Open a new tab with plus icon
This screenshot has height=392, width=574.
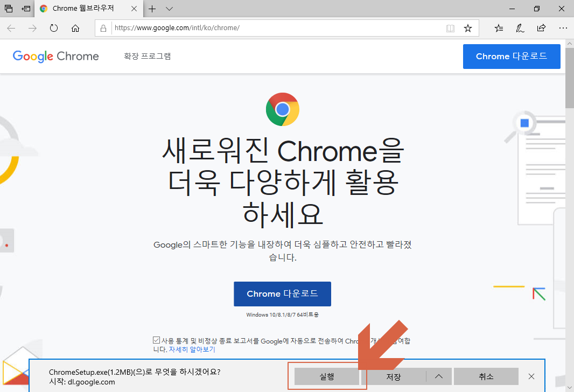[x=152, y=9]
